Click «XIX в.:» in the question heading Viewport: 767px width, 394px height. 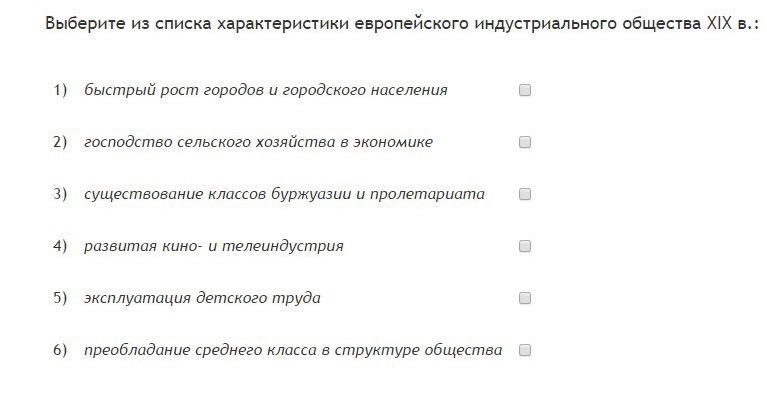tap(733, 23)
